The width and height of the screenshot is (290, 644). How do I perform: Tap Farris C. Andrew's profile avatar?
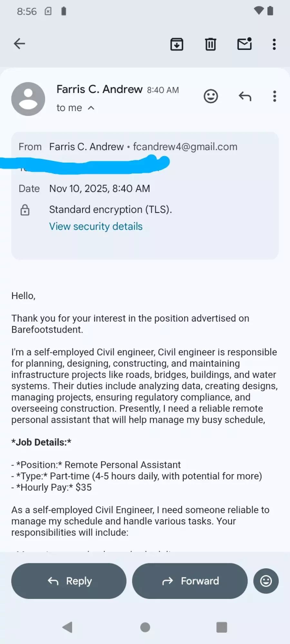[x=28, y=99]
